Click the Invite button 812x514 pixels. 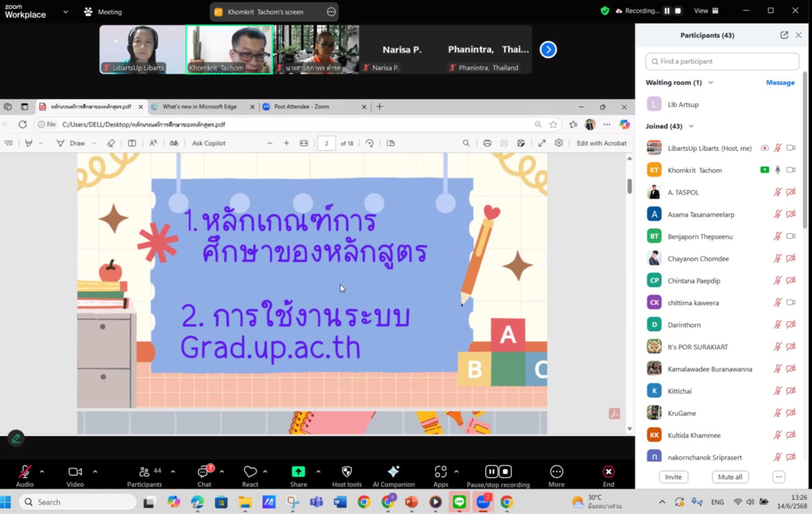coord(673,477)
